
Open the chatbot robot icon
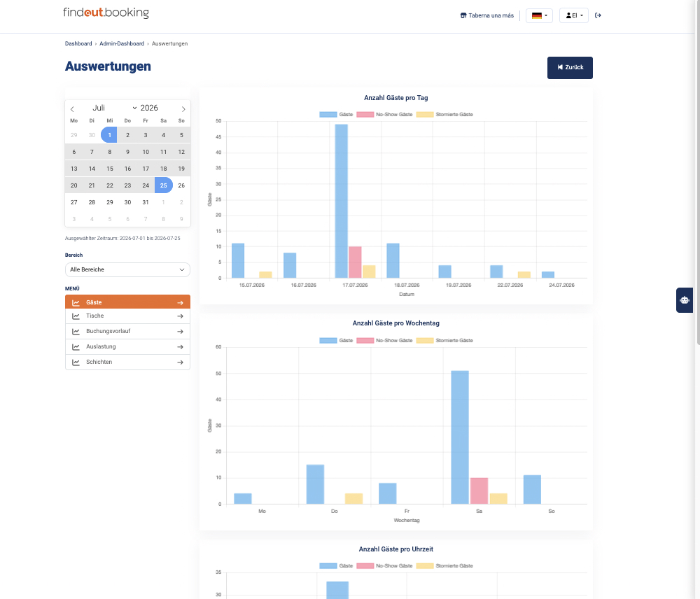[x=685, y=300]
